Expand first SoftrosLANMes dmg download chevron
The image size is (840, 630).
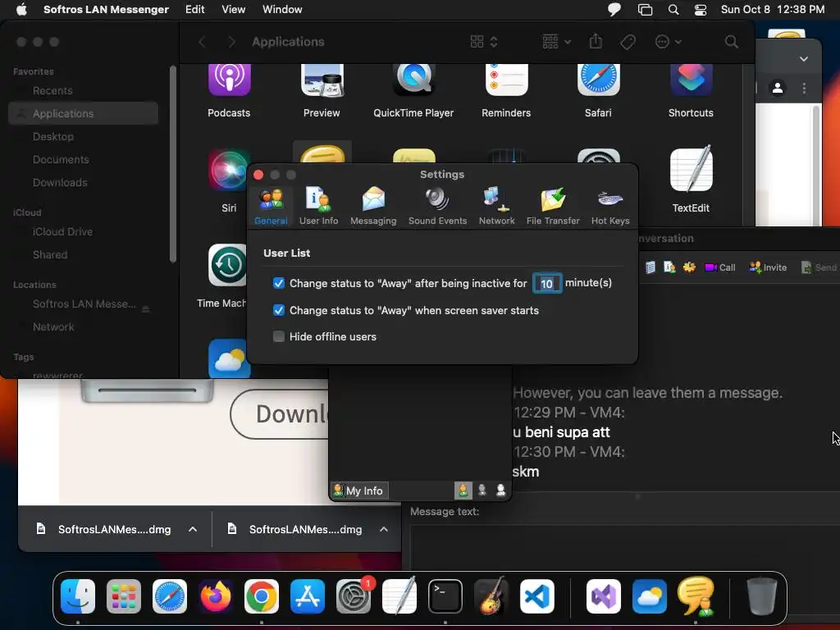193,529
